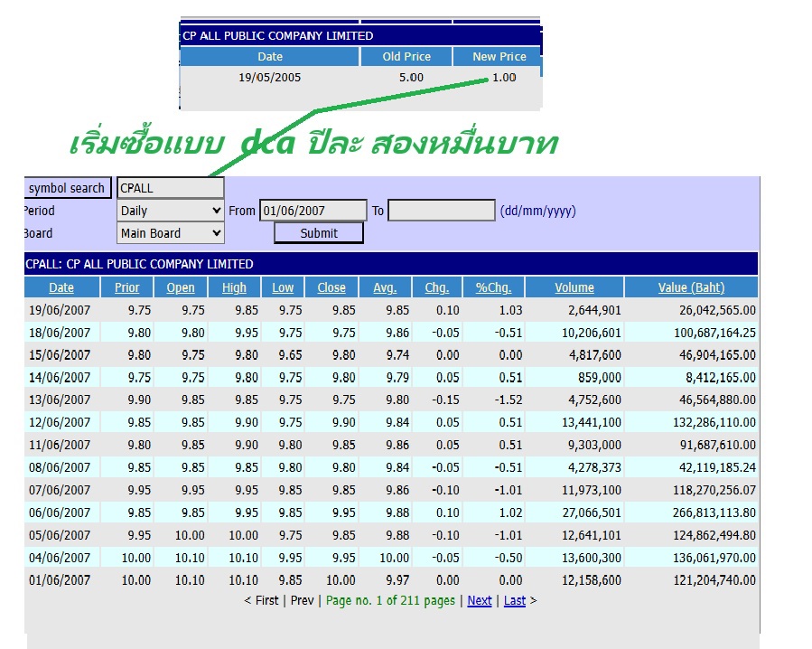Click the Old Price column header
The image size is (812, 649).
click(x=406, y=57)
